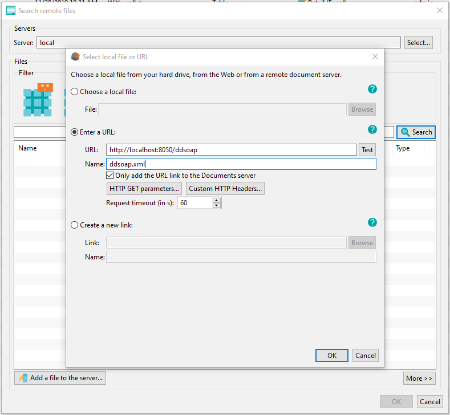Screen dimensions: 450x415
Task: Click the magnifier Search button
Action: point(416,132)
